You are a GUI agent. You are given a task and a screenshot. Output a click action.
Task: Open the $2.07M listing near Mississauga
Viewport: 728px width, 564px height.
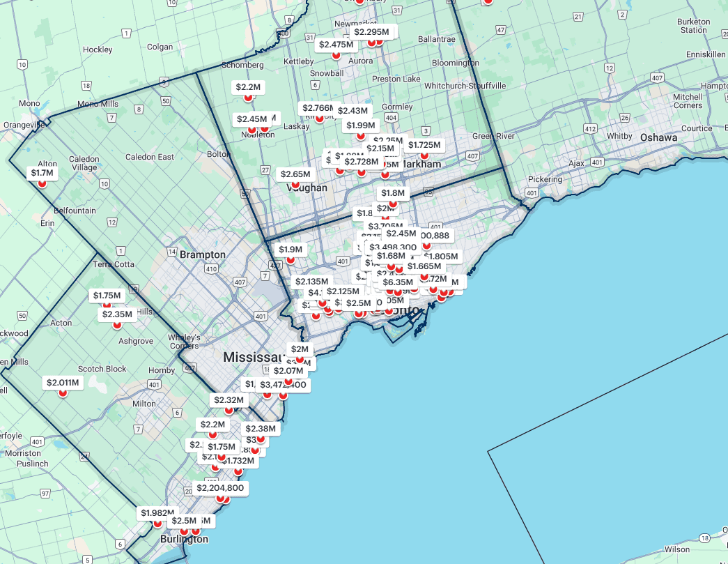(x=288, y=371)
